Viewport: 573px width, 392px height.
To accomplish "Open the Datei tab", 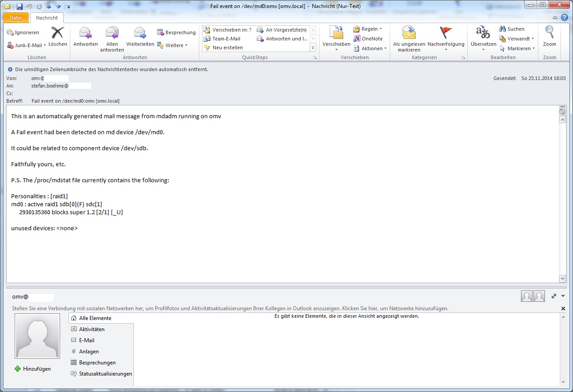I will click(x=16, y=18).
